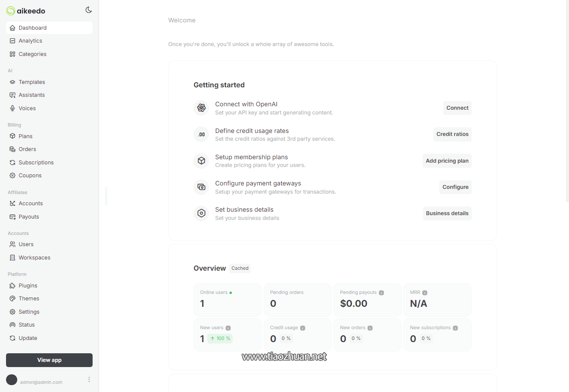Click the credit usage rates .00 icon
The image size is (569, 392).
click(x=201, y=134)
